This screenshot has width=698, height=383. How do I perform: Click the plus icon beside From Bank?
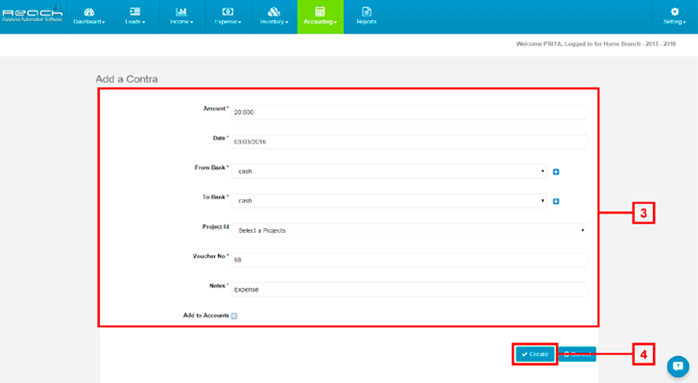coord(556,172)
